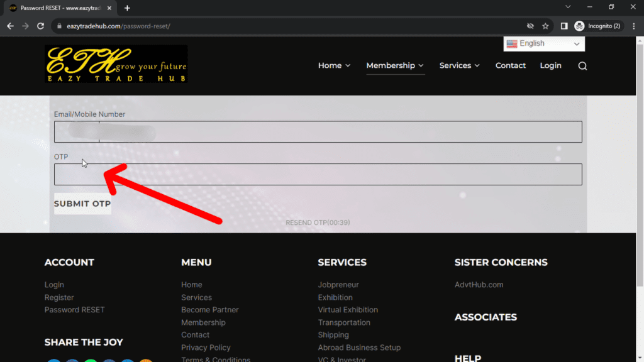Open the AdvtHub.com sister concern link
This screenshot has height=362, width=644.
[x=479, y=285]
